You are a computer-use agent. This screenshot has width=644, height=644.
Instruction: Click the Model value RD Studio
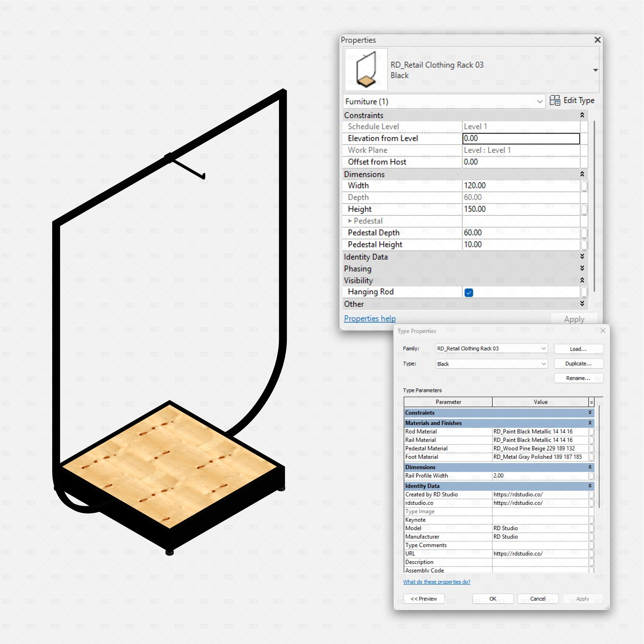(540, 528)
